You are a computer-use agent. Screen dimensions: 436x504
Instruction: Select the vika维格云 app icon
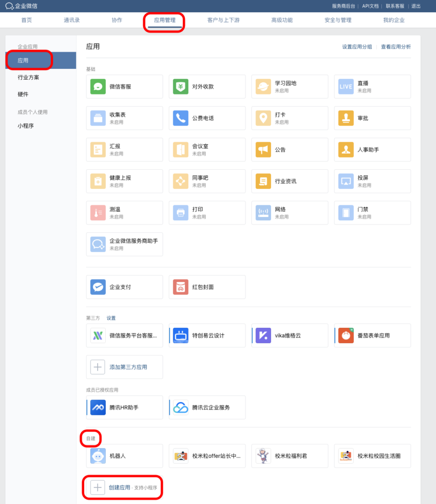263,336
